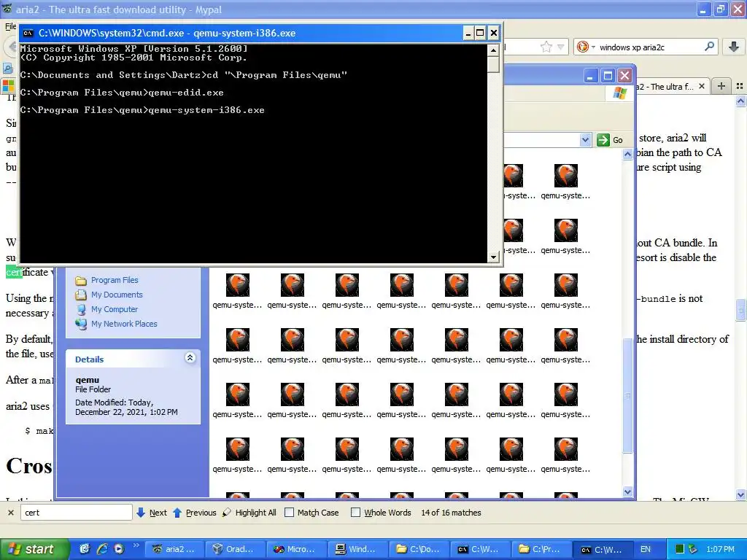Open the address bar history dropdown arrow
This screenshot has height=560, width=747.
(x=561, y=47)
